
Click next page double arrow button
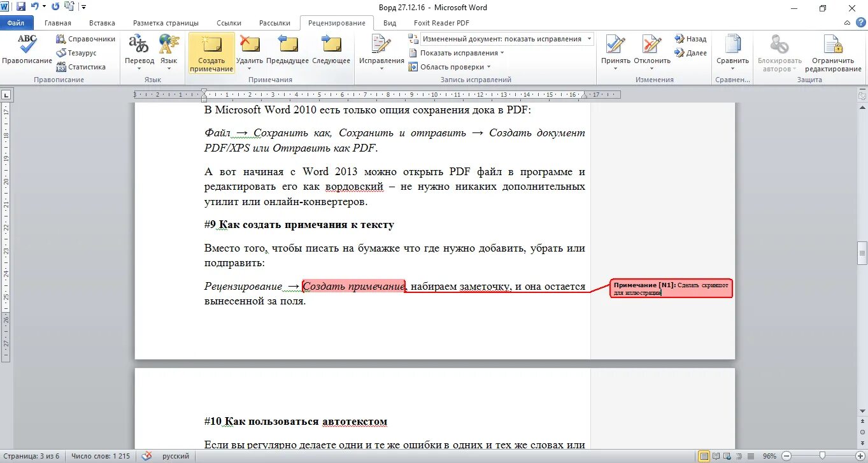(862, 444)
